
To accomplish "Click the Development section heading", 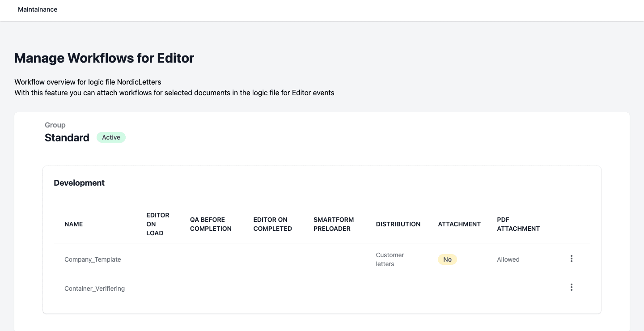I will 79,183.
